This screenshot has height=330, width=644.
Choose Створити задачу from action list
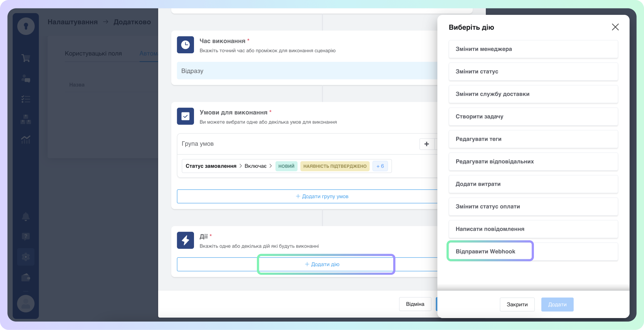(533, 117)
